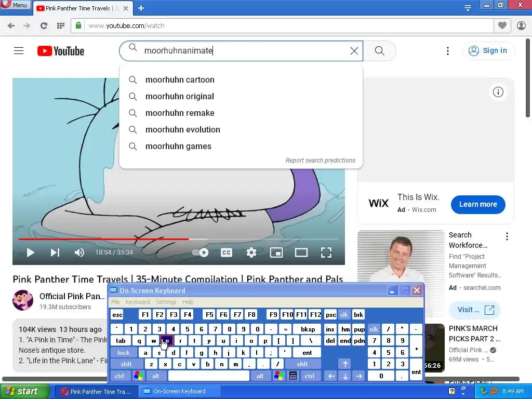Play the video

coord(31,252)
